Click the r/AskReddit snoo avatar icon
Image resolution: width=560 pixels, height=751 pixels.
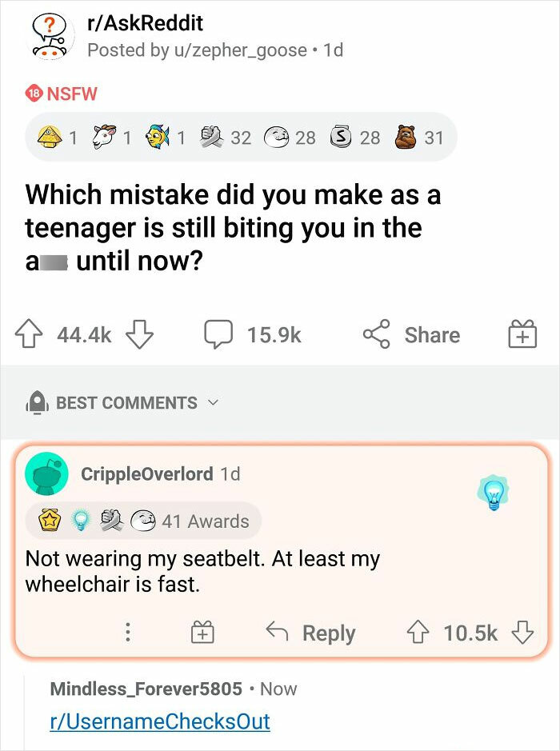[x=48, y=35]
